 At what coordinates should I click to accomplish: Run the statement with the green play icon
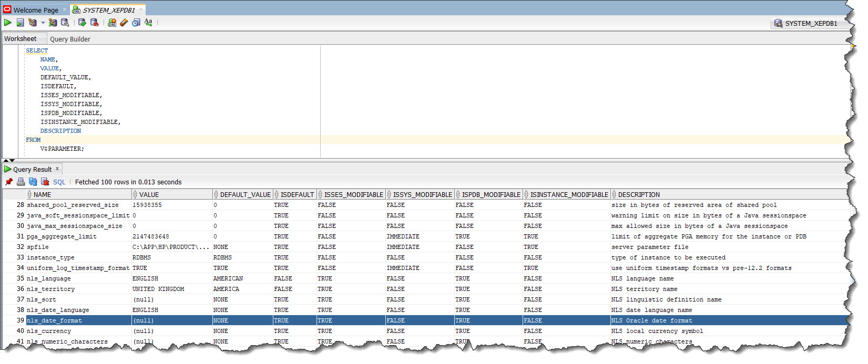click(8, 23)
